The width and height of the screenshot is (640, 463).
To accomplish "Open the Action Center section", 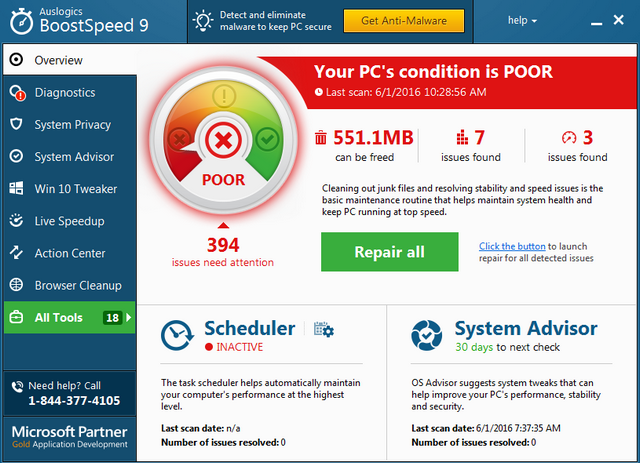I will coord(70,253).
